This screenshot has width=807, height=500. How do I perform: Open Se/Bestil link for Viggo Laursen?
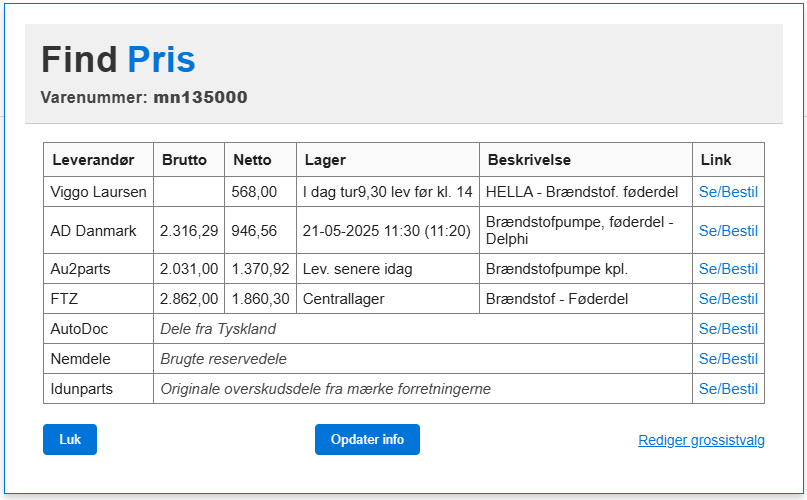coord(728,192)
